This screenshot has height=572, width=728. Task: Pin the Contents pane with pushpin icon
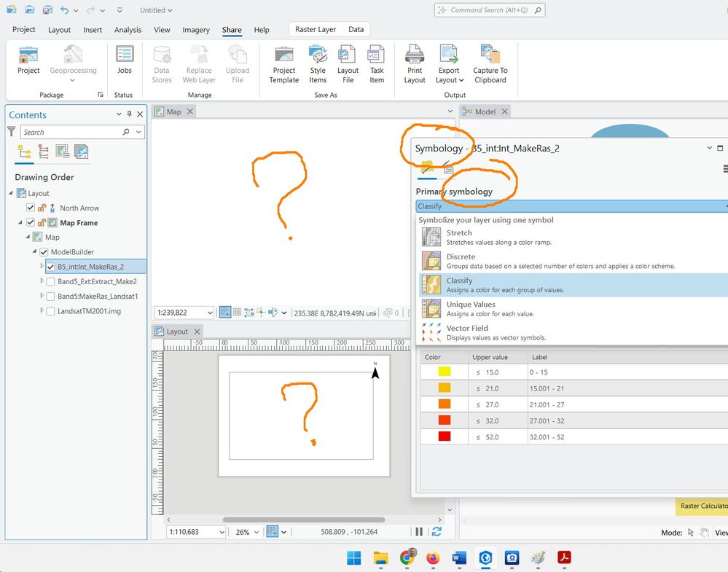(129, 114)
